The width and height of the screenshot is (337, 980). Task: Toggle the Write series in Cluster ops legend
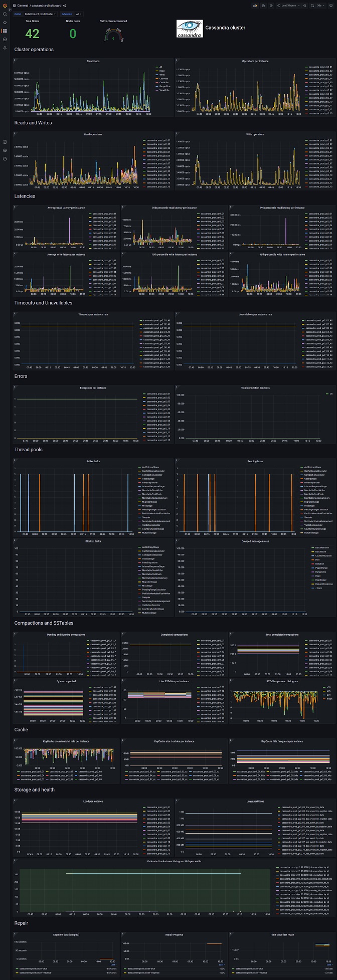161,75
